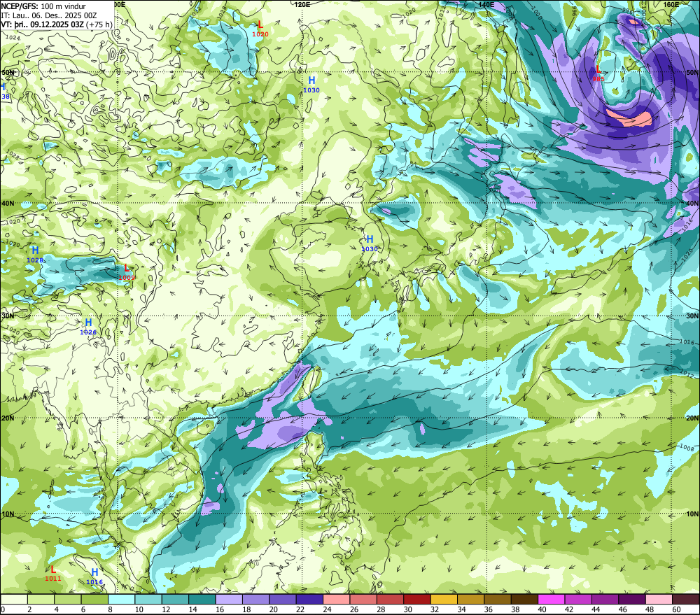Click the red L 1020 low marker
Screen dimensions: 700x615
260,29
